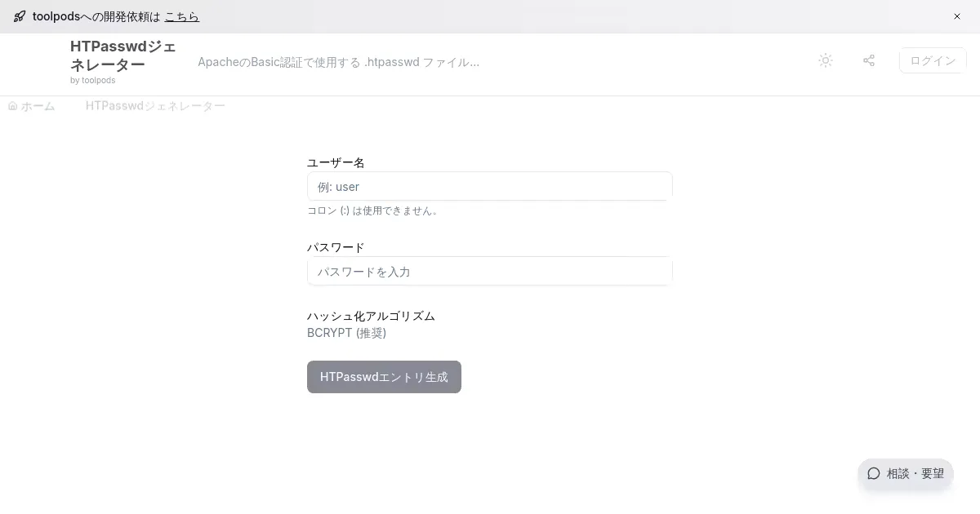Dismiss the toolpods announcement banner

[x=957, y=16]
